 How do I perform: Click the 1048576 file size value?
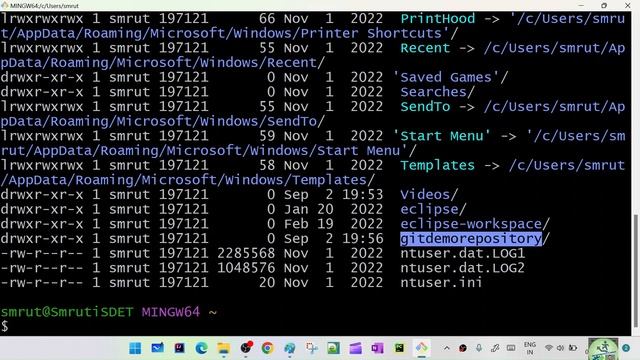[x=246, y=268]
